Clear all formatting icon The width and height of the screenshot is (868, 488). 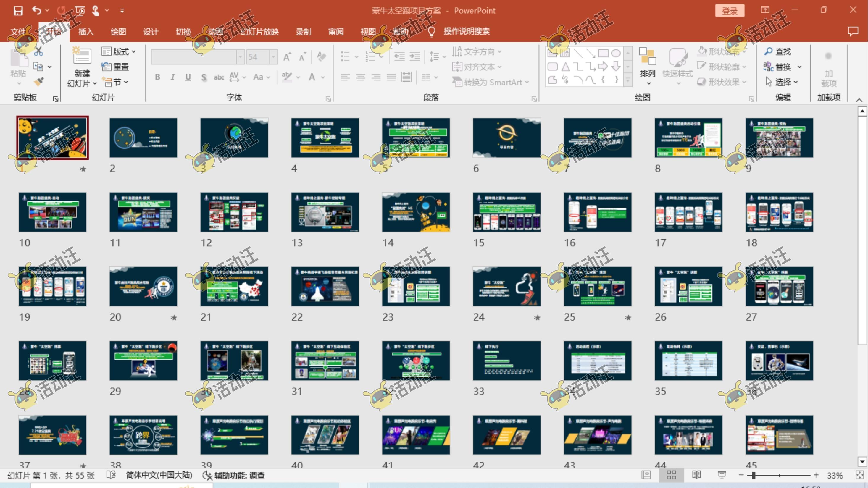pos(321,56)
